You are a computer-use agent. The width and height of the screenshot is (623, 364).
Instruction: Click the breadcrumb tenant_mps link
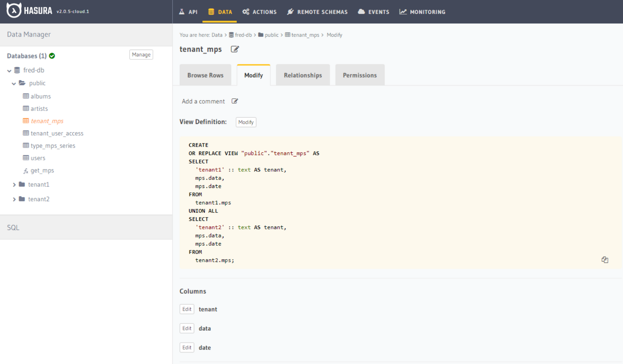(305, 35)
